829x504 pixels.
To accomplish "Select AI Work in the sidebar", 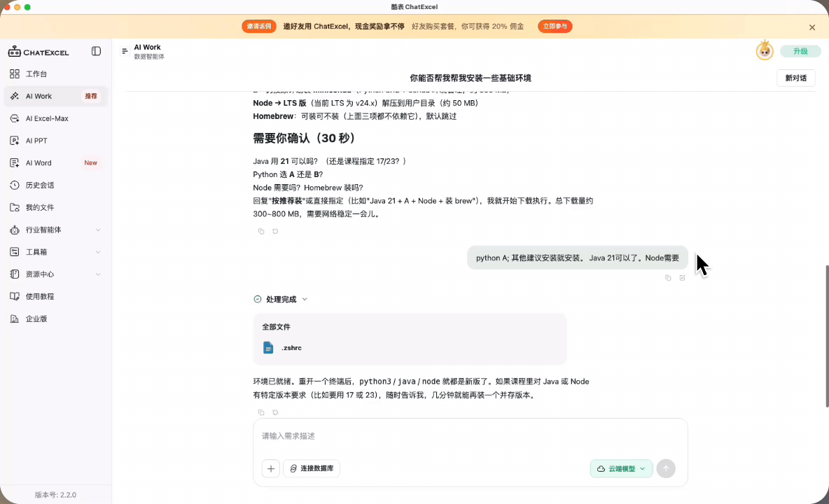I will pos(56,96).
